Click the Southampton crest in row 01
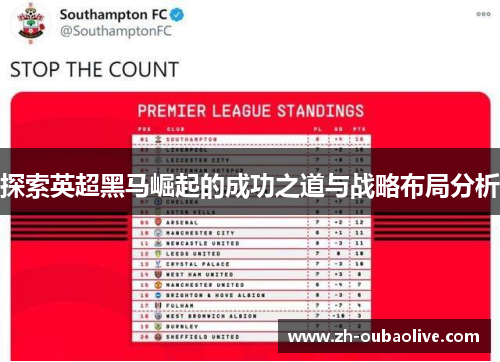The height and width of the screenshot is (362, 500). tap(158, 139)
